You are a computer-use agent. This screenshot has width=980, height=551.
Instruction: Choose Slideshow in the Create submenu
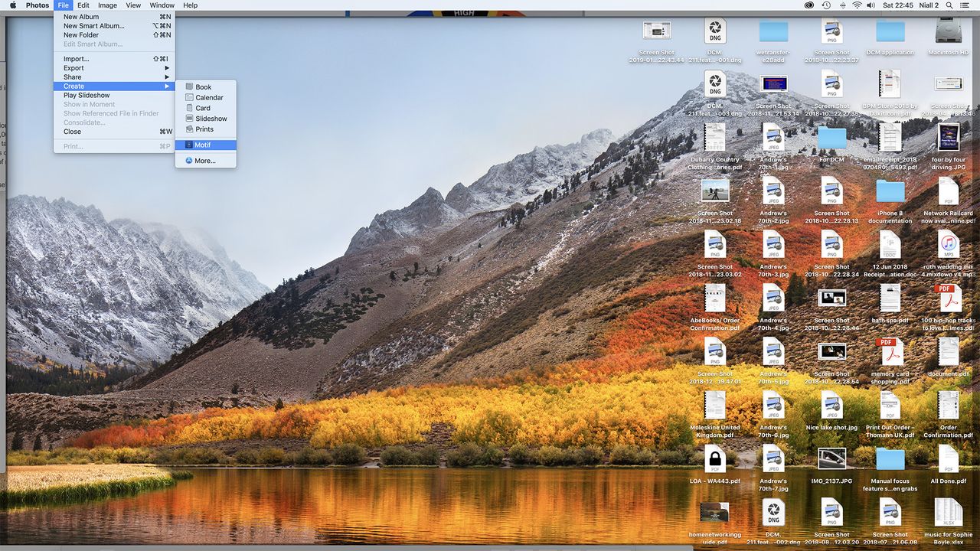point(205,119)
